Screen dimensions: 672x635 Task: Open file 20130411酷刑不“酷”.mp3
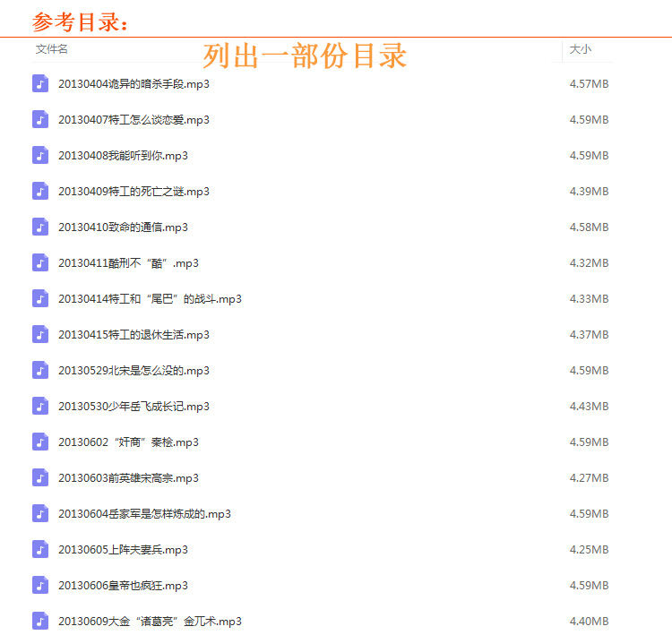(x=128, y=263)
